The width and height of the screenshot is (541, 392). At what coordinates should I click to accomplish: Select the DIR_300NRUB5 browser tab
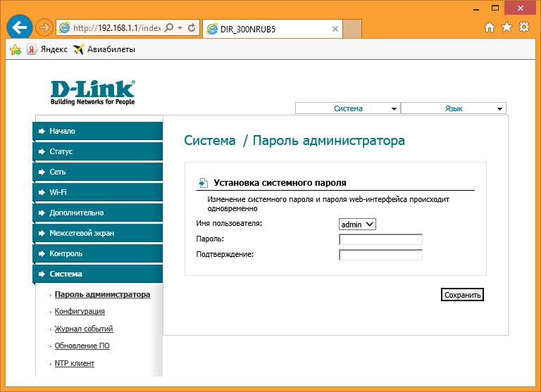pos(272,29)
